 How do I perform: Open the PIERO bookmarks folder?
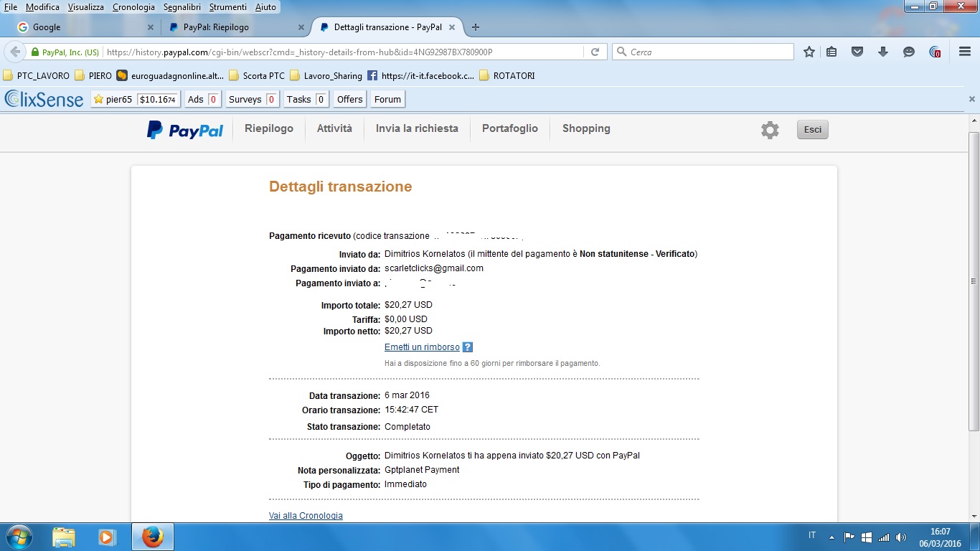[93, 75]
